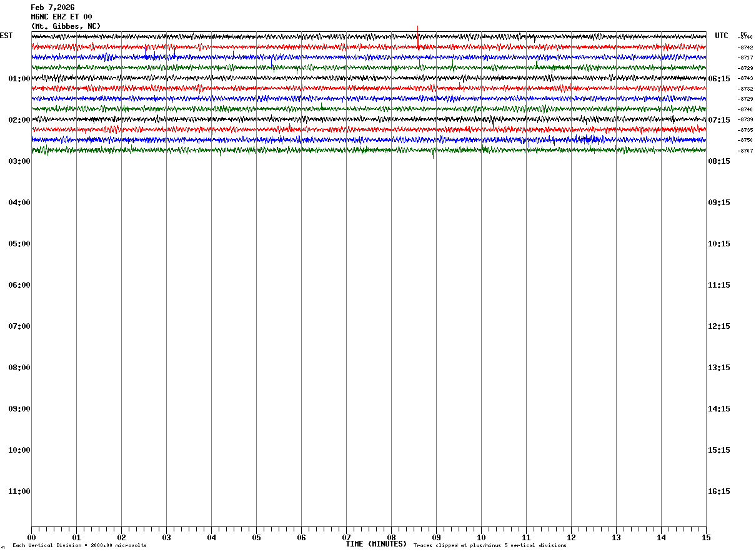
Task: Click the location label (Mt. Gibbes, NC)
Action: coord(66,26)
